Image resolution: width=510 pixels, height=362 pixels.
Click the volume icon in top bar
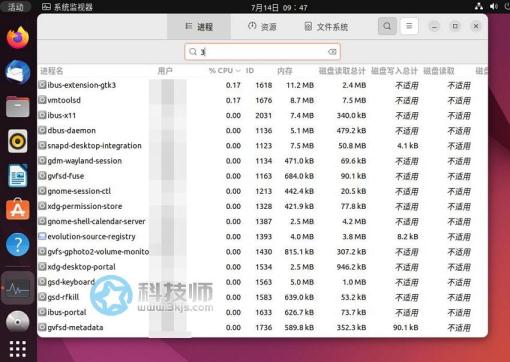click(494, 6)
